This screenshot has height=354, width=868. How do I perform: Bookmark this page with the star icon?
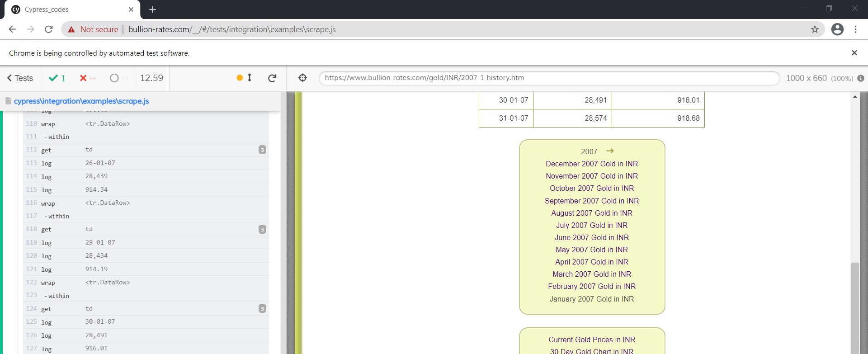point(815,29)
